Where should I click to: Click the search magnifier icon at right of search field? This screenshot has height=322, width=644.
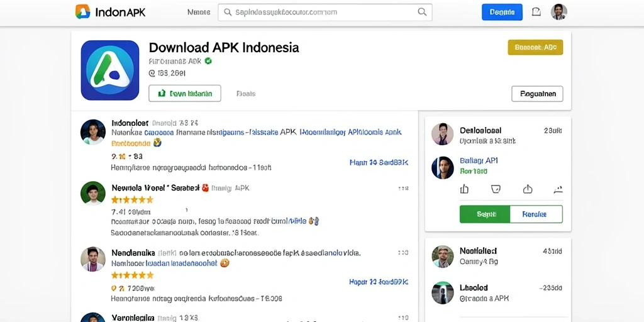click(422, 12)
